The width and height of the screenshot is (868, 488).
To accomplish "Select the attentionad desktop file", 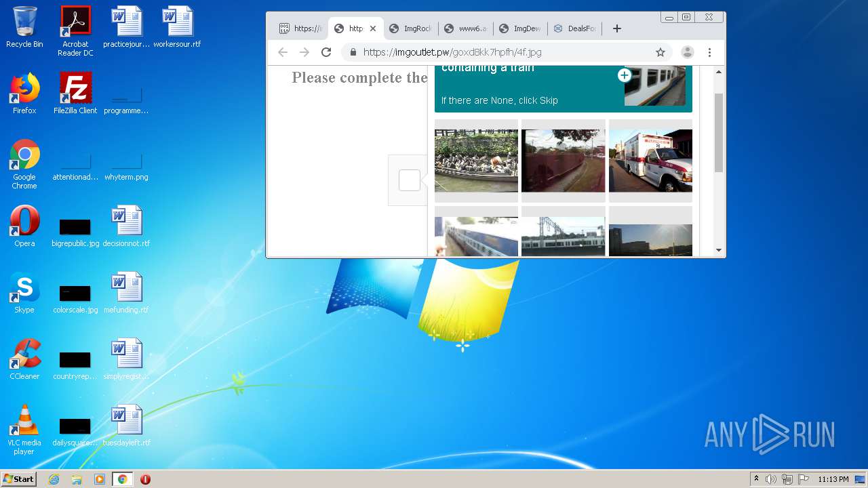I will [75, 167].
